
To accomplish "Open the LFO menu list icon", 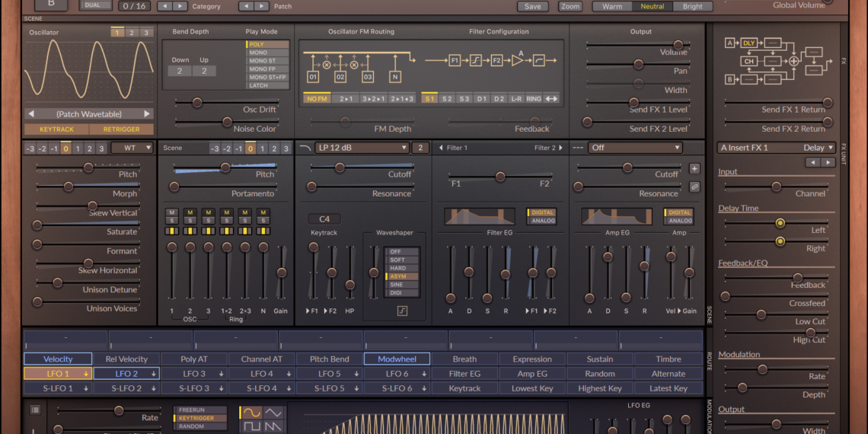I will pos(35,410).
